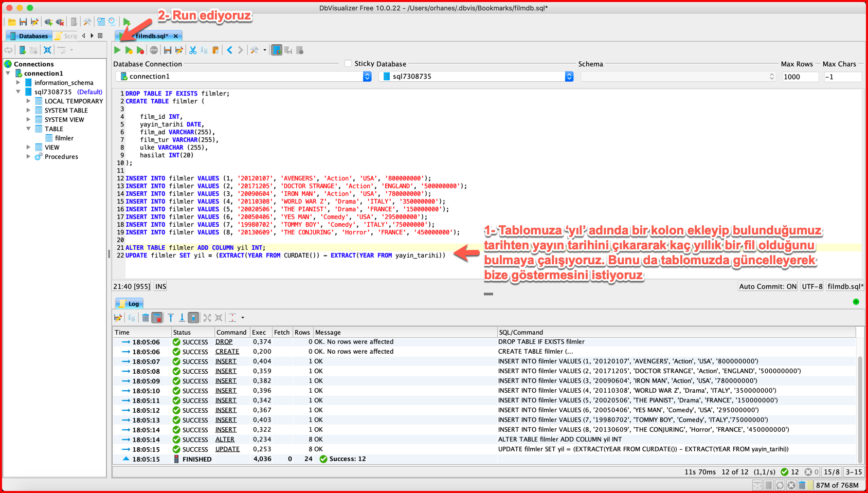Toggle the Sticky Database checkbox
Screen dimensions: 868x493
(348, 64)
